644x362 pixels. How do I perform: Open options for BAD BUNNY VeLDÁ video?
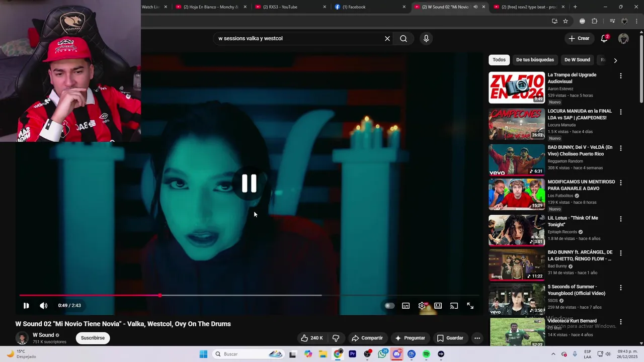click(x=621, y=148)
